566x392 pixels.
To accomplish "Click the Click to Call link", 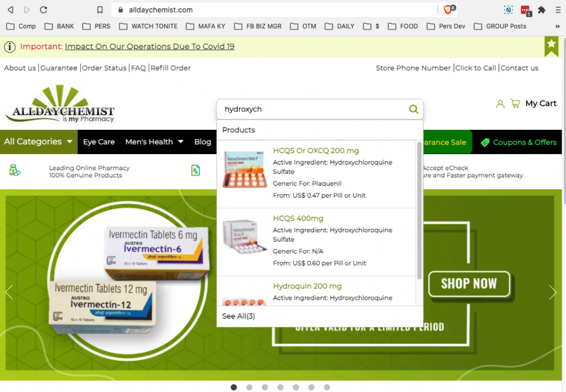I will click(476, 68).
